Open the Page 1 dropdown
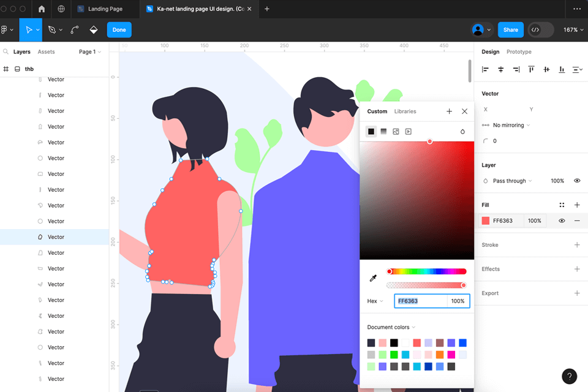Viewport: 588px width, 392px height. click(90, 52)
